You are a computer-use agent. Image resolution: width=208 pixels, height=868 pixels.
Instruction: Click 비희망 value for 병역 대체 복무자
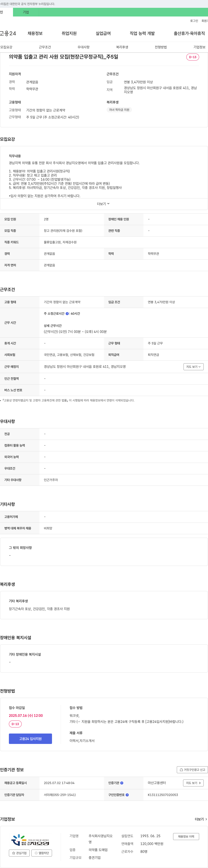click(48, 528)
